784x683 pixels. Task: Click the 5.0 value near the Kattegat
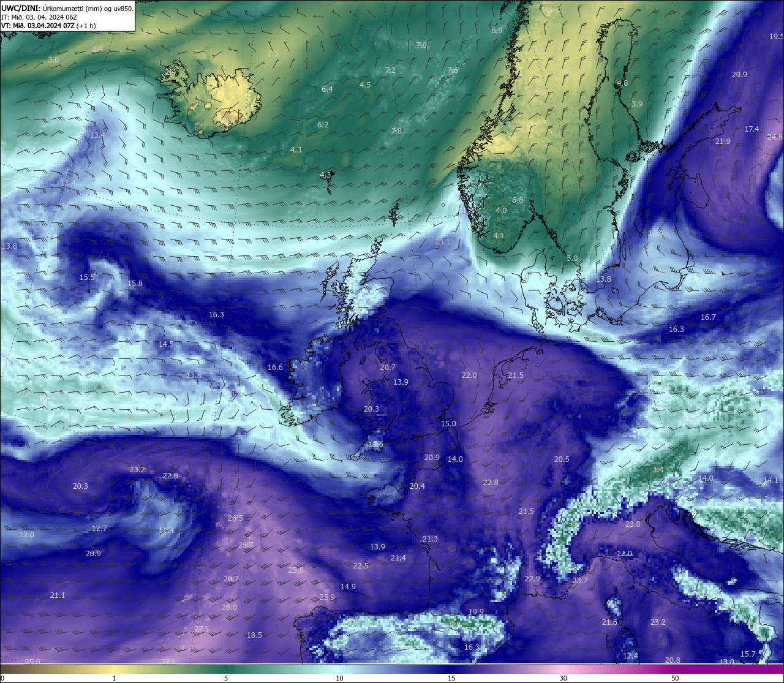point(572,258)
